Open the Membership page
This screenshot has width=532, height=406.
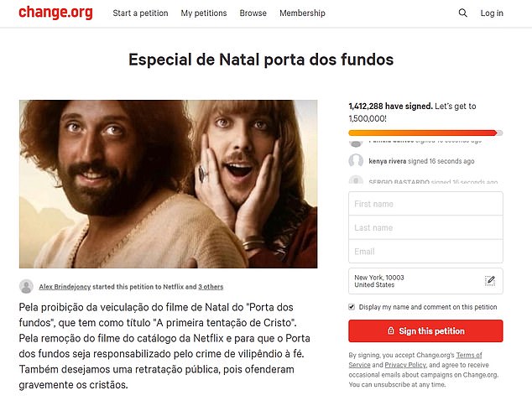(x=302, y=13)
